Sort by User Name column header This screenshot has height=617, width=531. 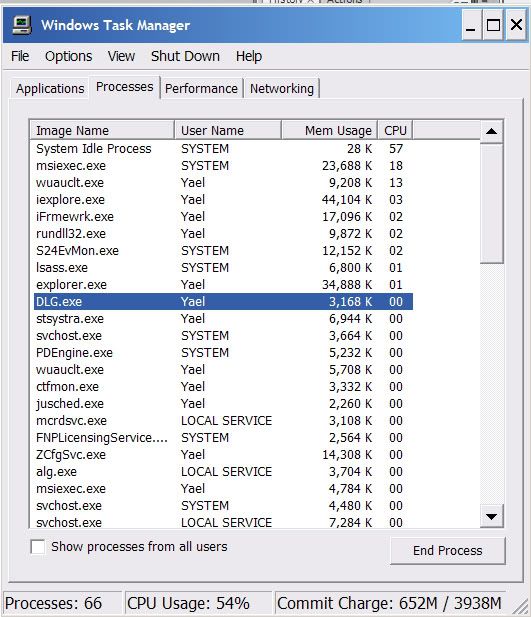228,130
